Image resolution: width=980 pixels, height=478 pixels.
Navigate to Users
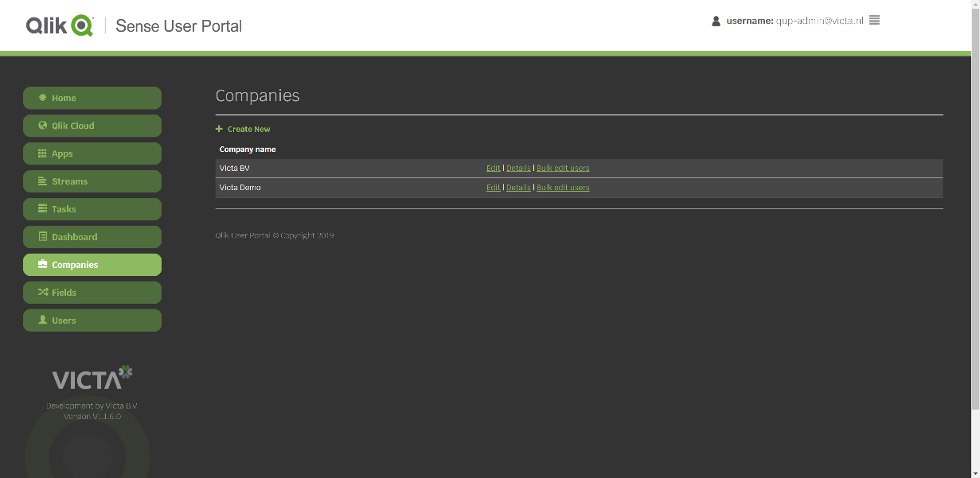[92, 321]
